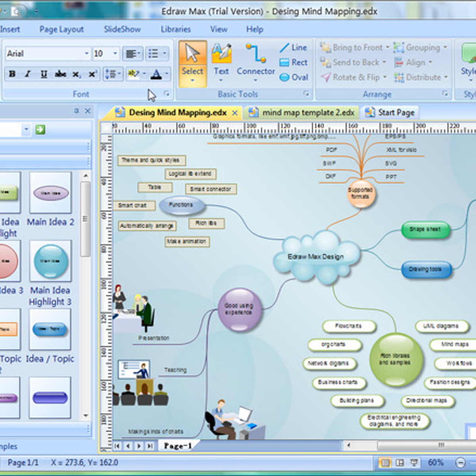This screenshot has width=476, height=476.
Task: Pick the Oval drawing tool
Action: pyautogui.click(x=293, y=77)
